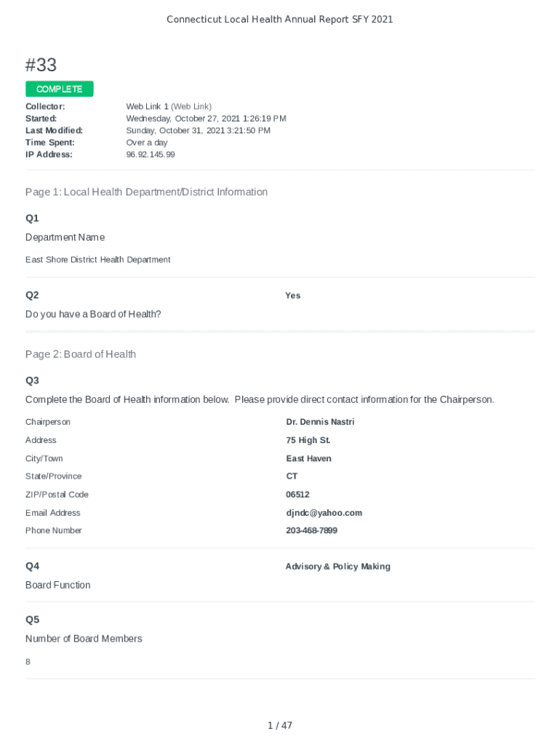Screen dimensions: 560x745
Task: Click the East Haven city value
Action: coord(308,458)
